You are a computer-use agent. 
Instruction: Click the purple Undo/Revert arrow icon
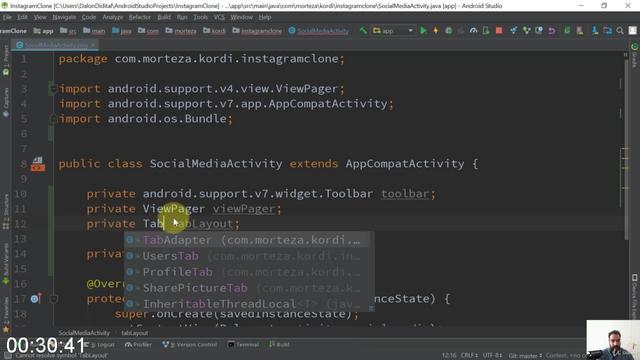(552, 31)
